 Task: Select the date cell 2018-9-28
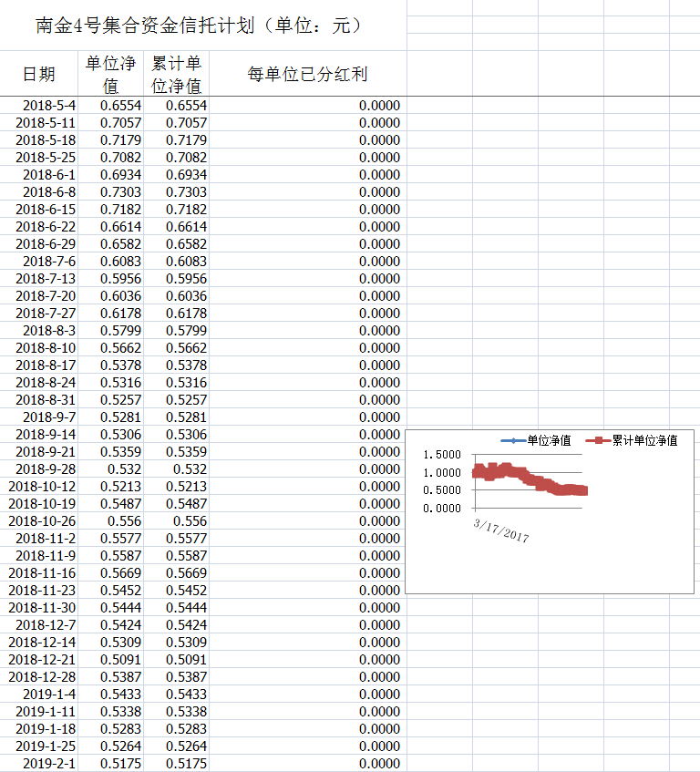[39, 468]
